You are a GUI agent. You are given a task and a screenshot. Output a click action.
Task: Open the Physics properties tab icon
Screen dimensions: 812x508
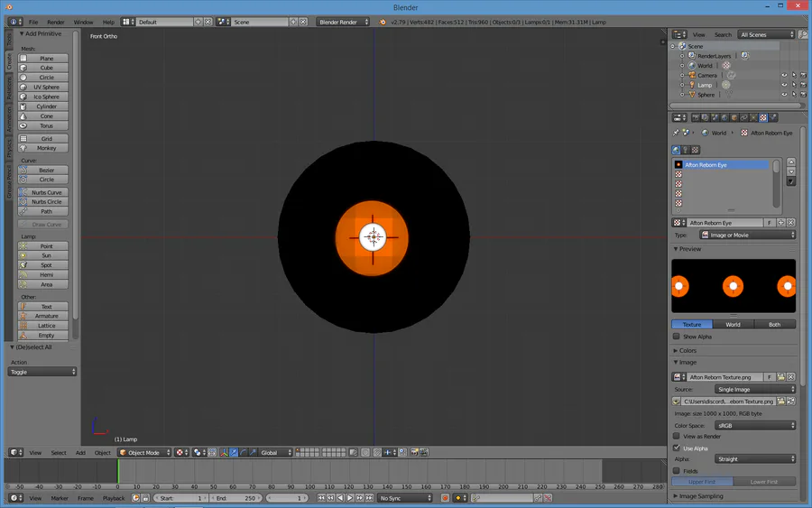click(x=774, y=118)
